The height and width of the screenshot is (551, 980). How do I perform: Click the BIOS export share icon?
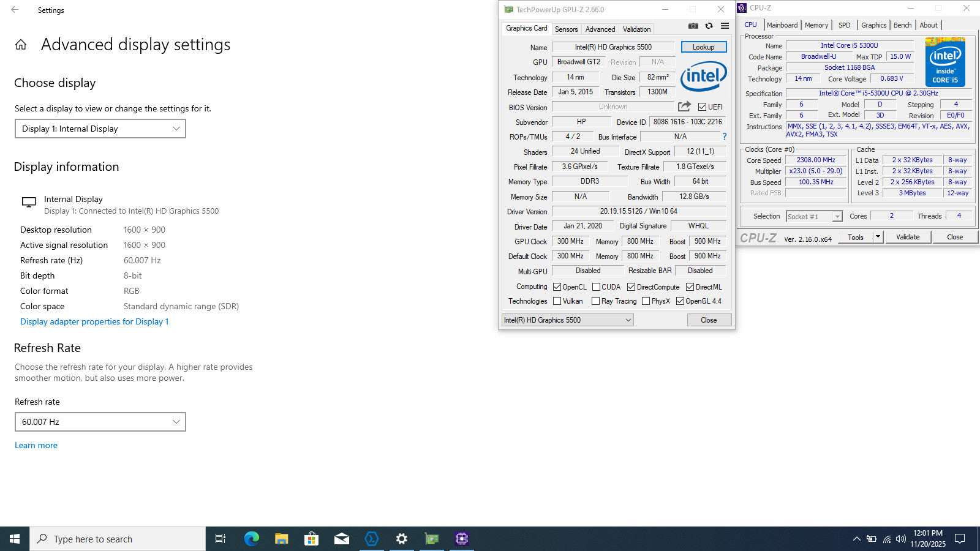pyautogui.click(x=684, y=107)
